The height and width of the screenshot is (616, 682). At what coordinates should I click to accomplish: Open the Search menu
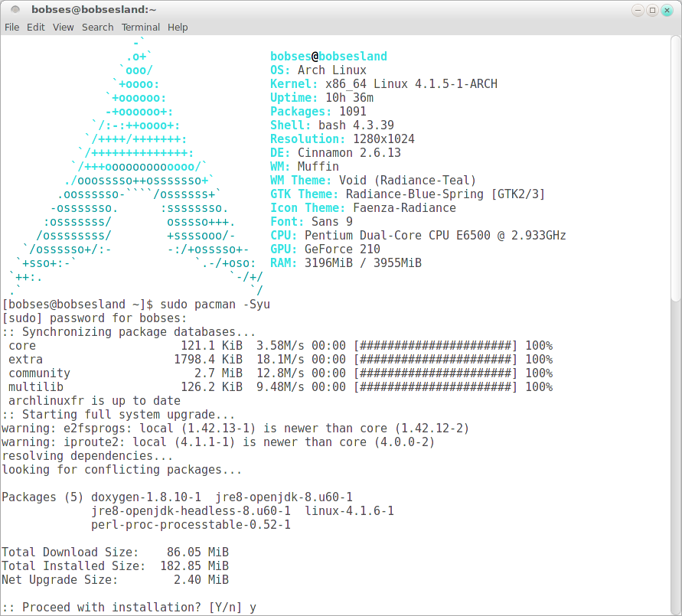(x=97, y=28)
